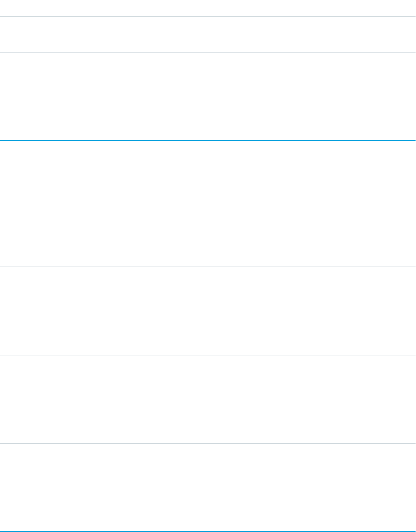Click the upper thick blue divider line

pos(208,140)
